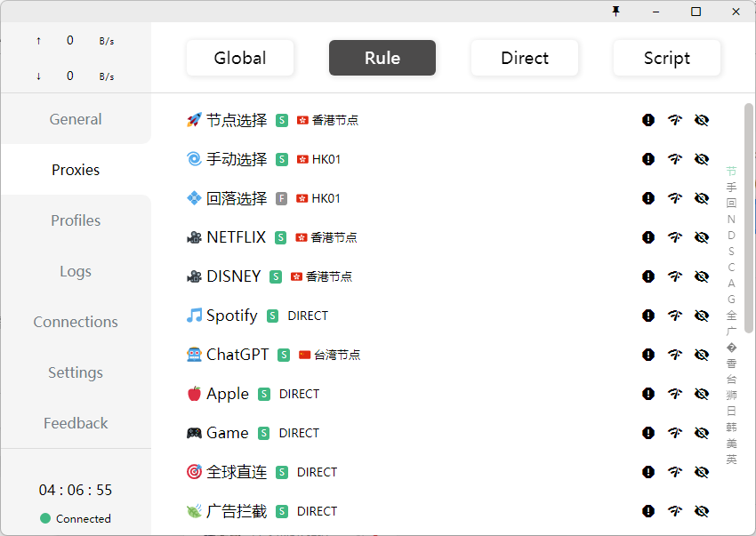Expand the 广告拦截 proxy group
Viewport: 756px width, 536px height.
[237, 511]
